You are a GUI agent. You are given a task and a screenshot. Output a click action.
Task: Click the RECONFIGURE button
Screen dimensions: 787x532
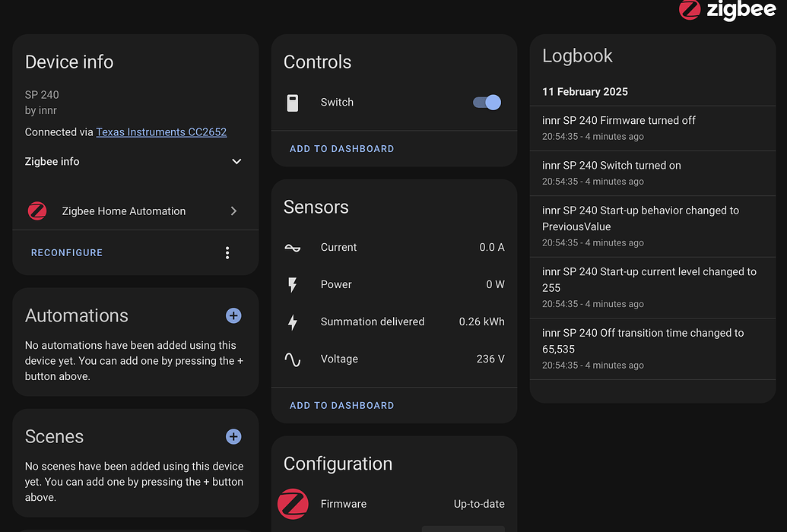[x=67, y=253]
